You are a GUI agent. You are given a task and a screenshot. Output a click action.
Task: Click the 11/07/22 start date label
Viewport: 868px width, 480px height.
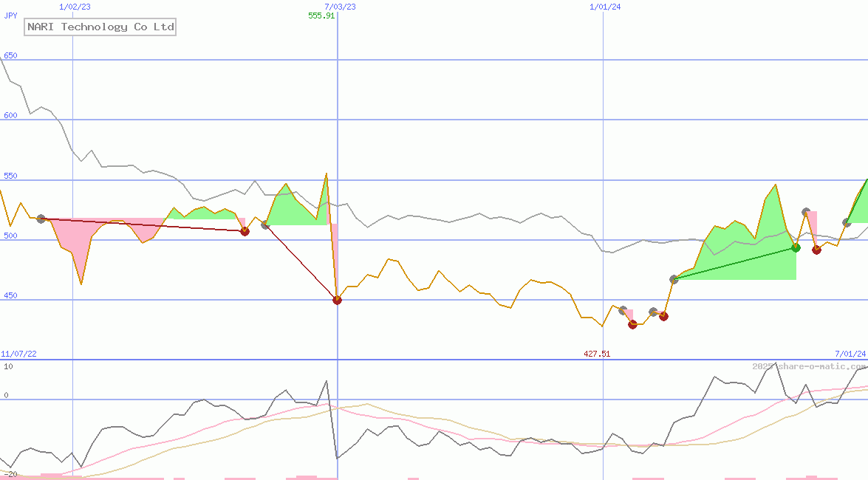[x=17, y=353]
